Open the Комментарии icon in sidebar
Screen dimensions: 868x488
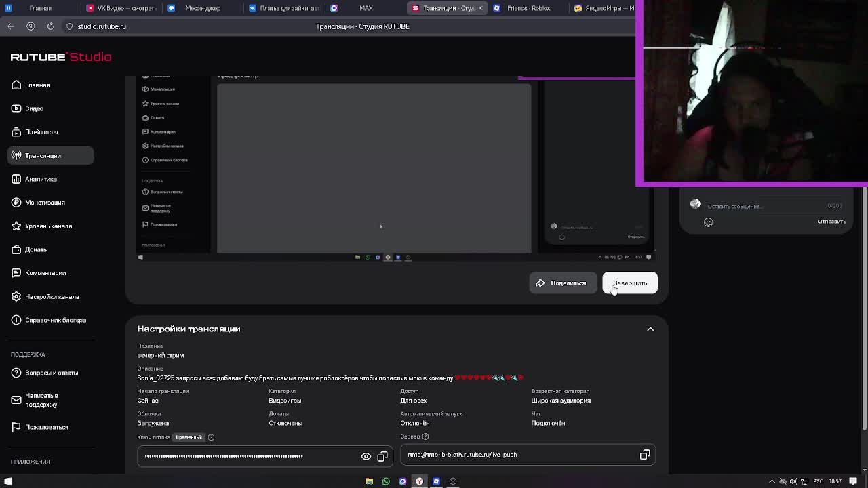point(16,273)
